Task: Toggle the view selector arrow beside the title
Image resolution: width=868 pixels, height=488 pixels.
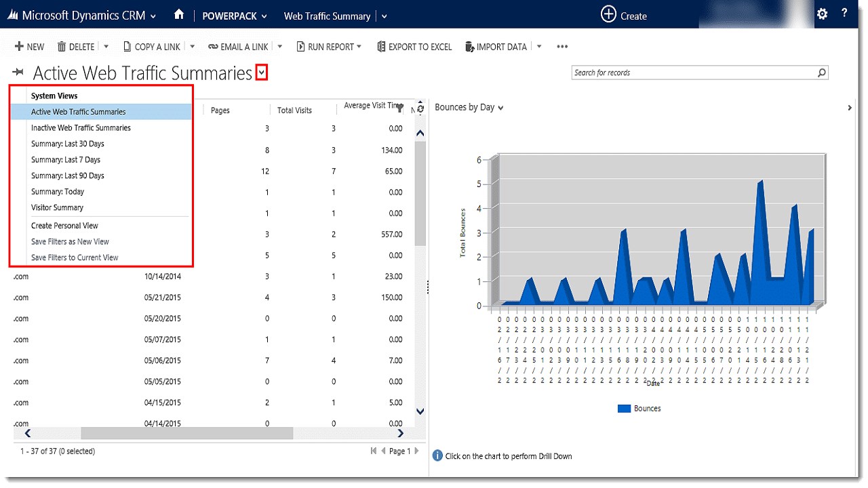Action: (x=262, y=73)
